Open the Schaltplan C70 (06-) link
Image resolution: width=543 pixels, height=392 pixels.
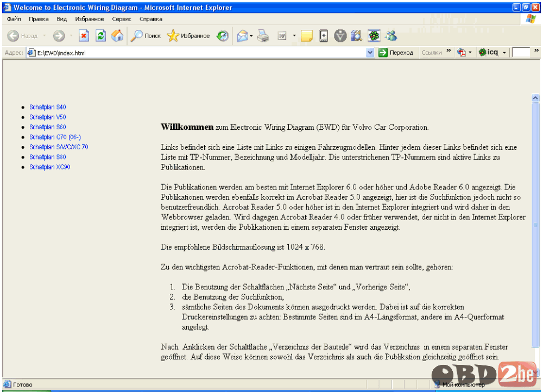pyautogui.click(x=55, y=137)
